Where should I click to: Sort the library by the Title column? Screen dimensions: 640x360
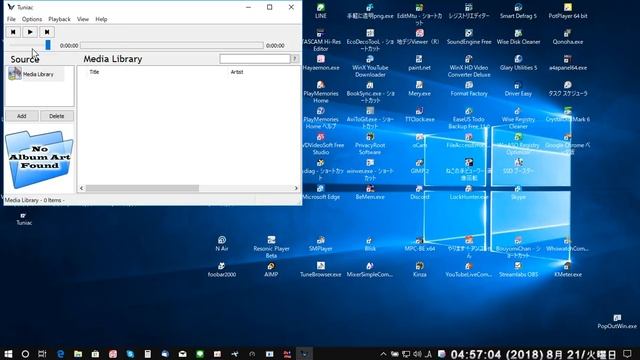[94, 72]
